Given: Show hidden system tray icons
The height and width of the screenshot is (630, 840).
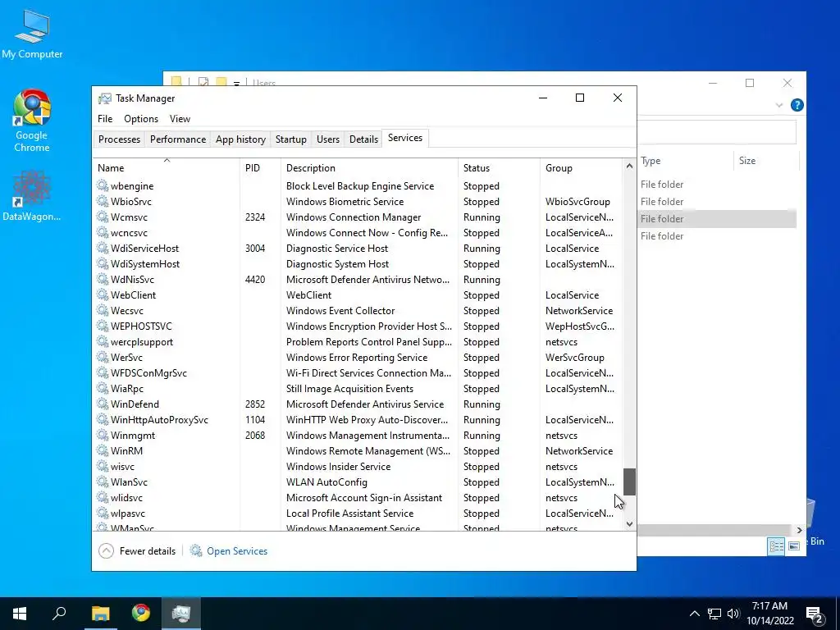Looking at the screenshot, I should tap(694, 614).
